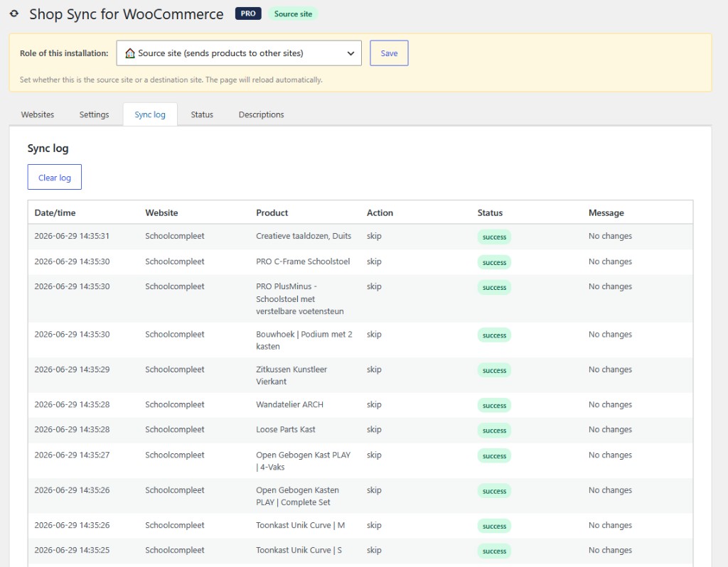Click the house icon in role dropdown
728x567 pixels.
pos(130,53)
